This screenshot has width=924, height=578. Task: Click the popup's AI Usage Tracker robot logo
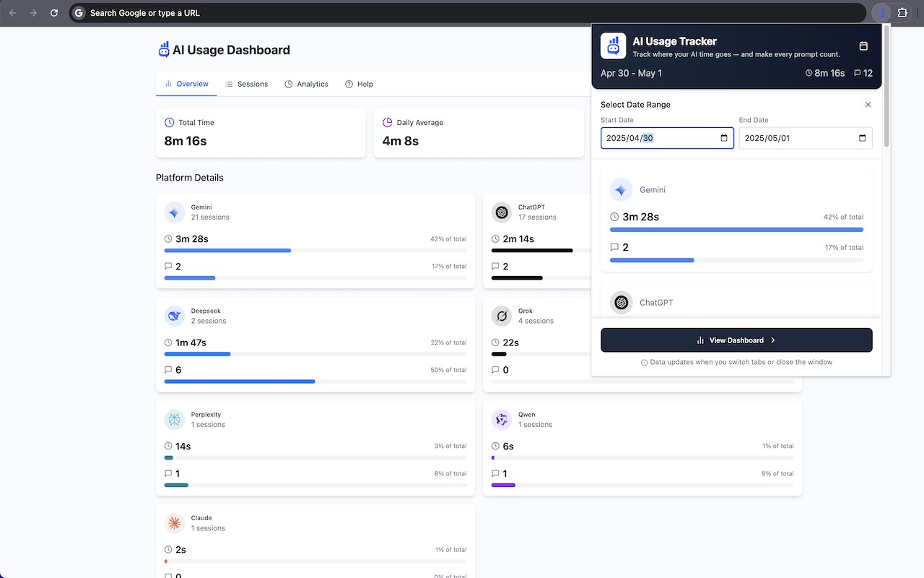pyautogui.click(x=614, y=46)
